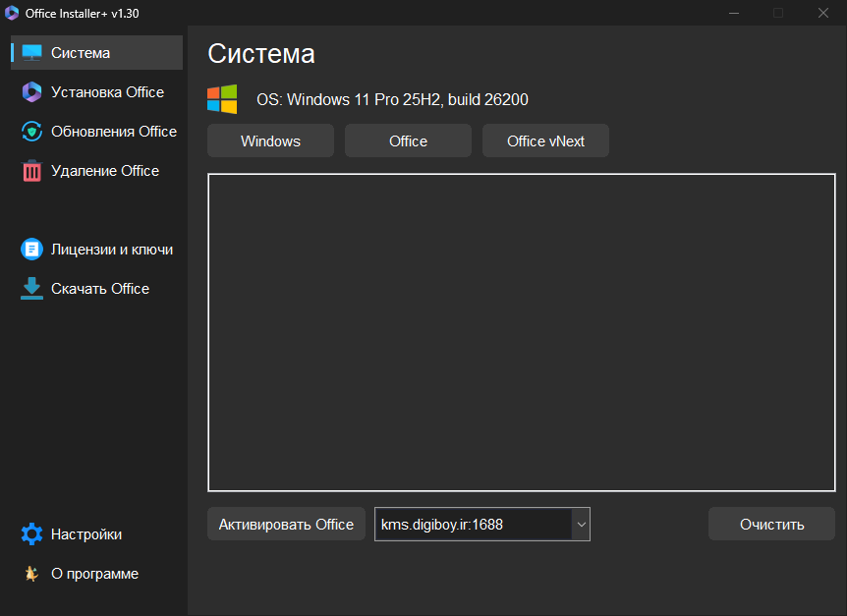Click the Office Installer+ title bar icon
847x616 pixels.
[x=12, y=13]
